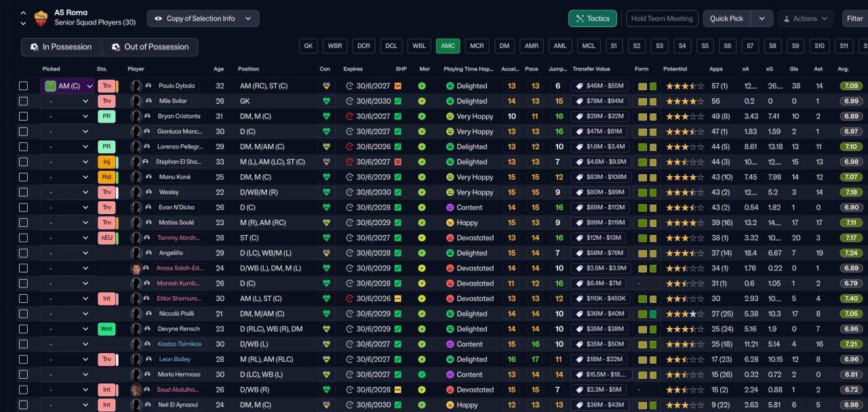Image resolution: width=868 pixels, height=412 pixels.
Task: Open the Picked dropdown for Kostas Tsimikas
Action: (x=67, y=344)
